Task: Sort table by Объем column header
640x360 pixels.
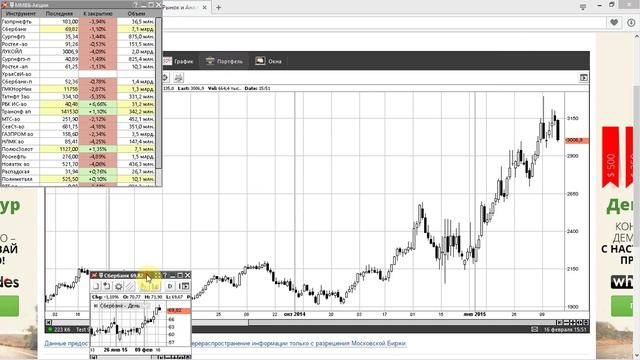Action: pyautogui.click(x=136, y=13)
